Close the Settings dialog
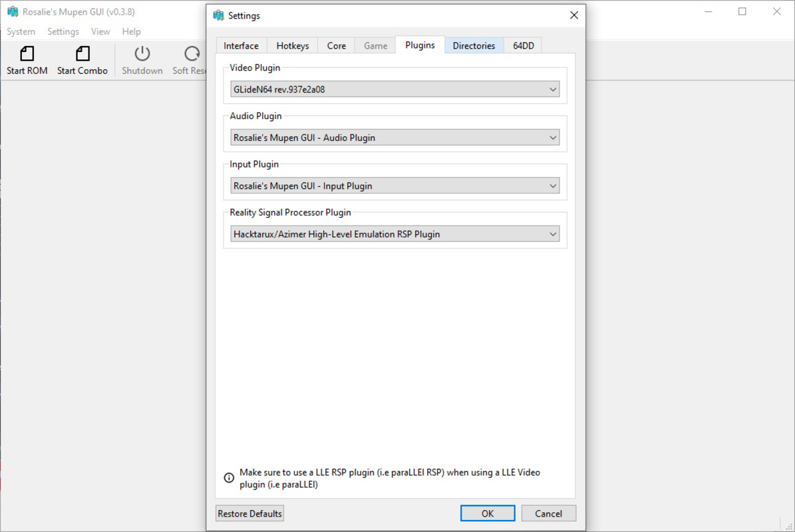 coord(574,15)
